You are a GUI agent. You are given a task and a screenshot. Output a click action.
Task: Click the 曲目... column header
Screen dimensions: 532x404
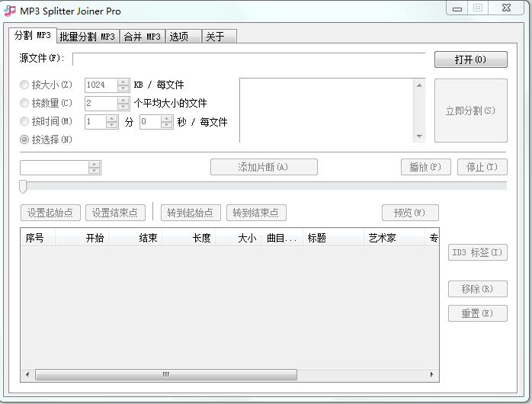coord(281,238)
